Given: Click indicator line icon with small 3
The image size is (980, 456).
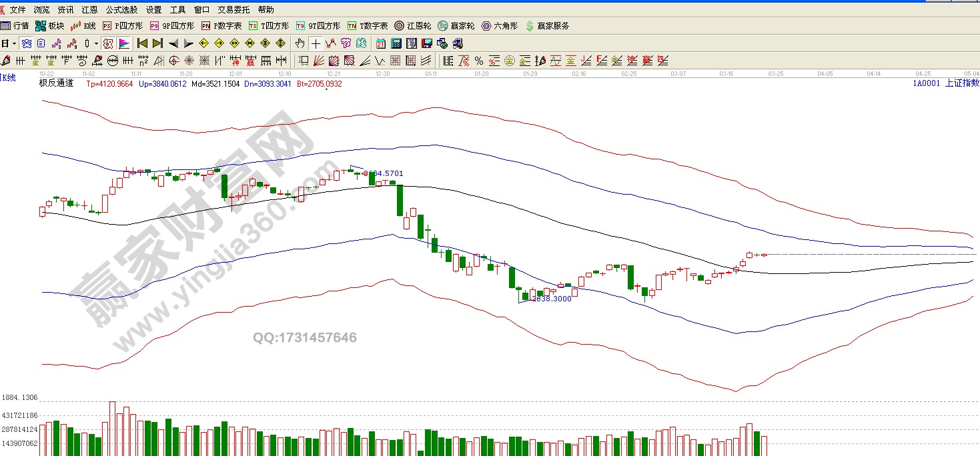Looking at the screenshot, I should click(x=56, y=43).
